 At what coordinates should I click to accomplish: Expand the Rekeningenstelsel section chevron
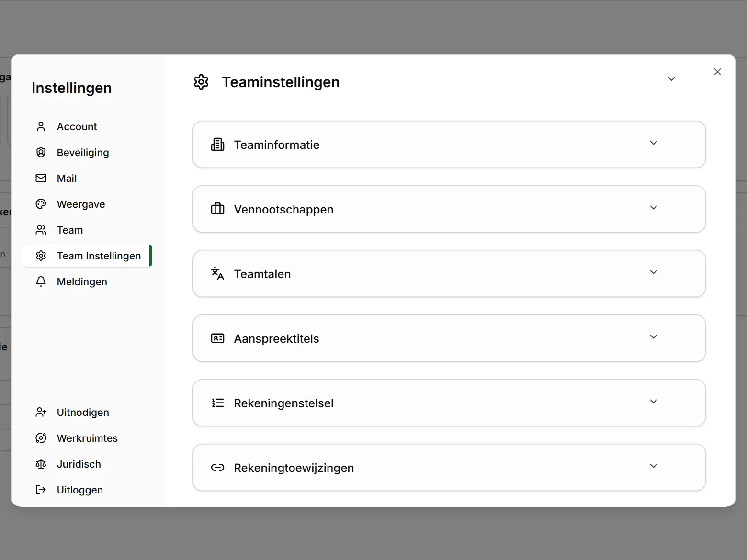(x=654, y=402)
